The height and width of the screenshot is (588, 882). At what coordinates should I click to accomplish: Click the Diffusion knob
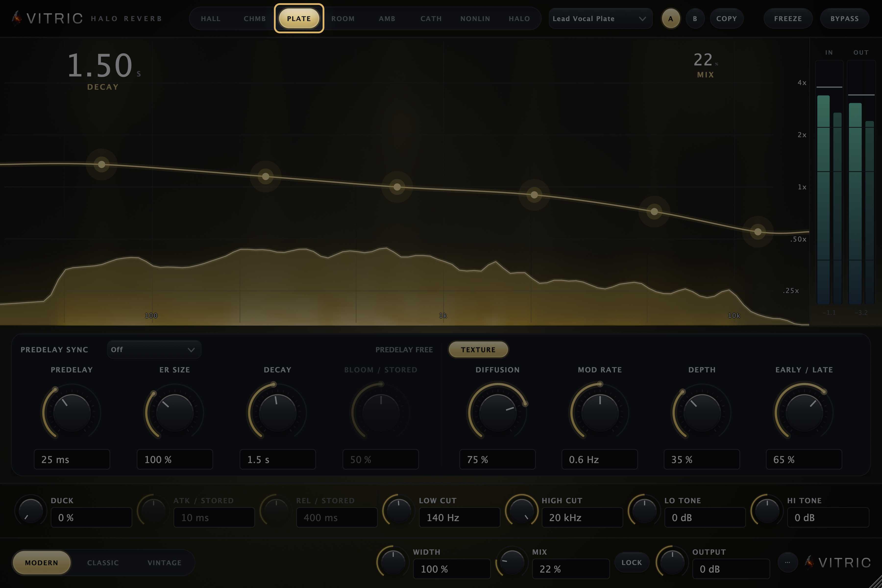[x=498, y=413]
